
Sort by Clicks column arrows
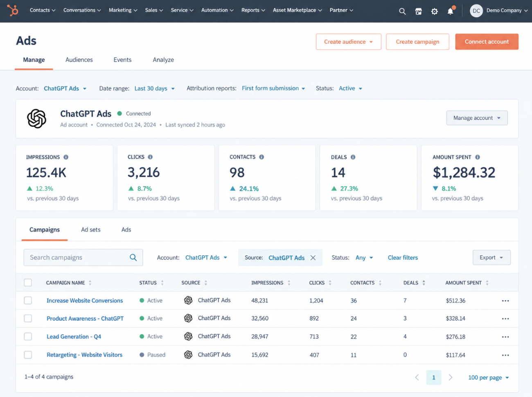pos(330,283)
